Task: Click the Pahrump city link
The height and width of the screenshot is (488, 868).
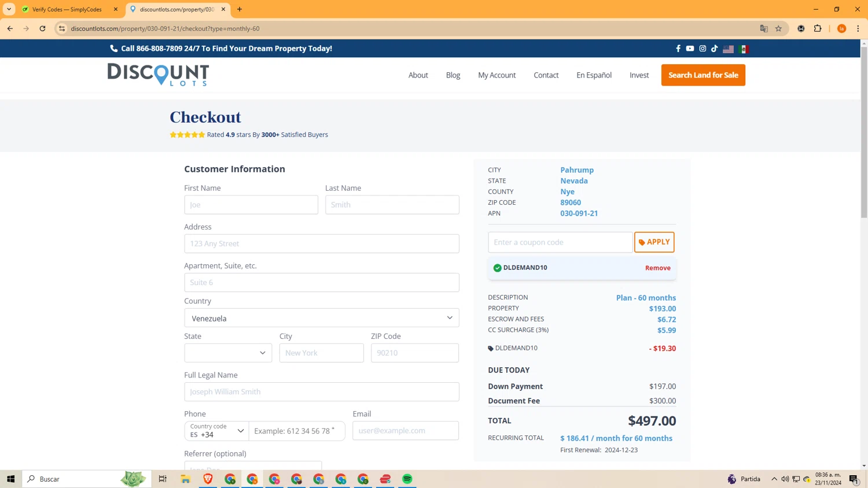Action: coord(577,170)
